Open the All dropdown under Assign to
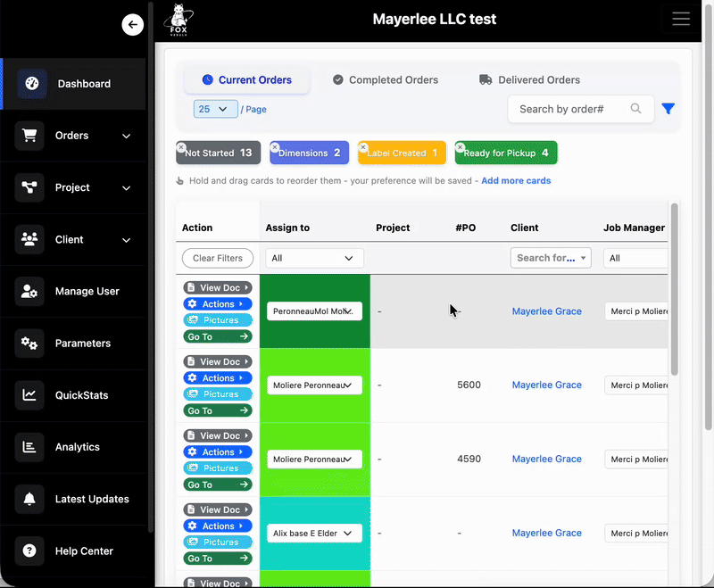The image size is (714, 588). pyautogui.click(x=313, y=257)
